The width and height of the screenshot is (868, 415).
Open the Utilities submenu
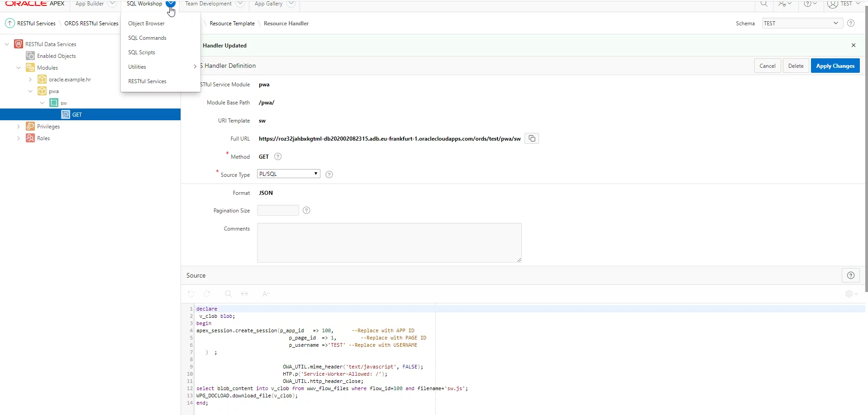[x=160, y=67]
